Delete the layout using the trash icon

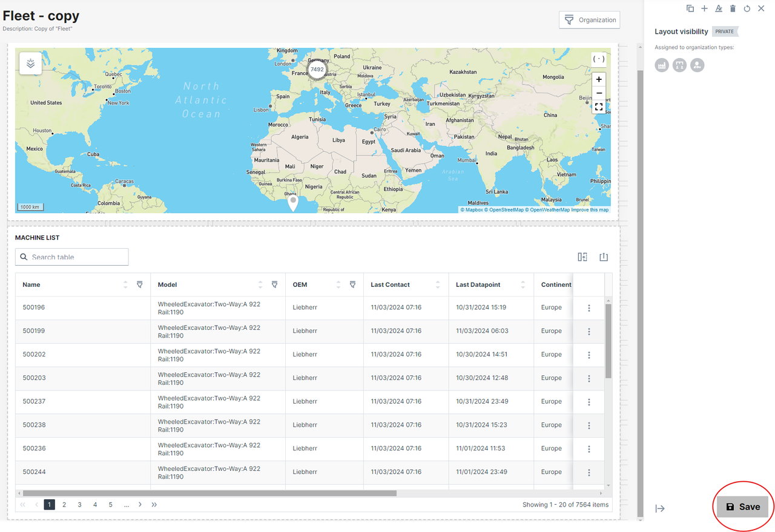tap(733, 8)
